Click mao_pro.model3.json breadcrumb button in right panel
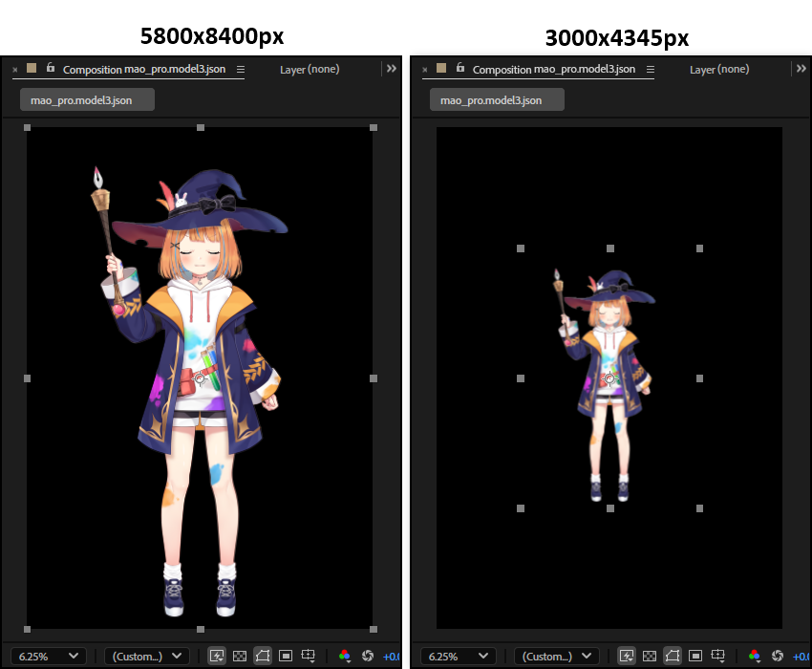This screenshot has height=669, width=812. coord(497,99)
